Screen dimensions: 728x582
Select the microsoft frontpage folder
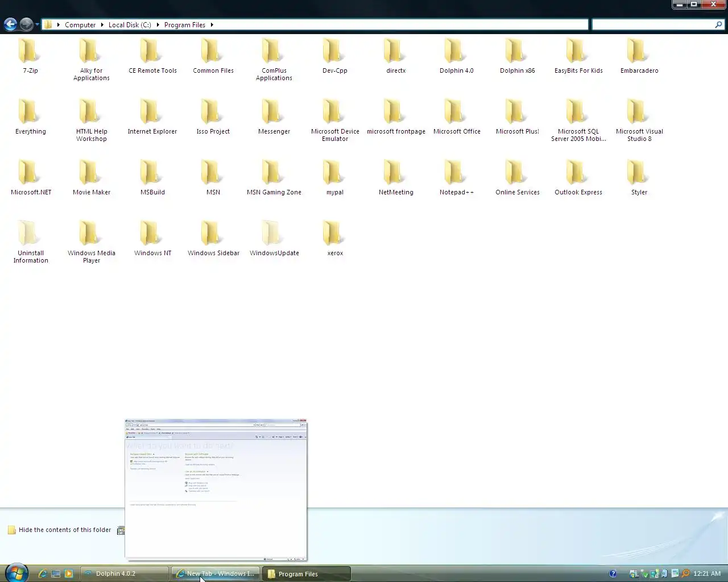pyautogui.click(x=396, y=117)
